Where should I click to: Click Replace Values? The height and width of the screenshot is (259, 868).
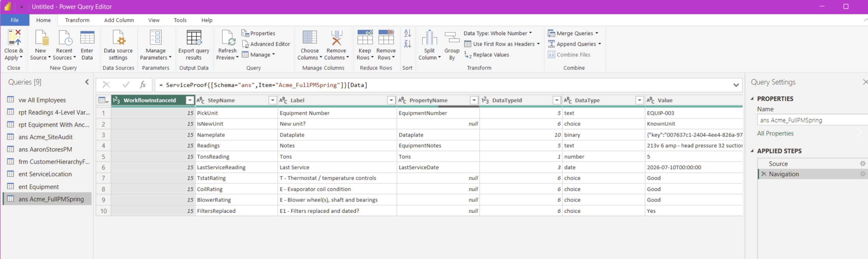coord(487,55)
